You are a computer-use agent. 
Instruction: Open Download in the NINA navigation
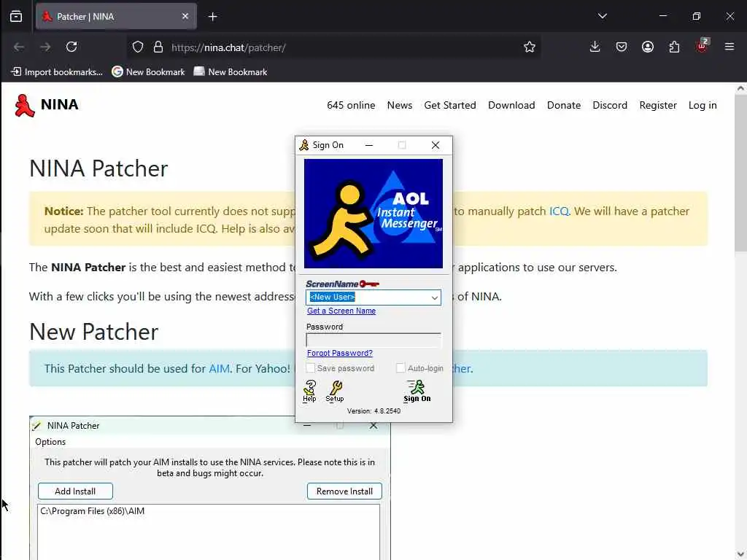511,105
